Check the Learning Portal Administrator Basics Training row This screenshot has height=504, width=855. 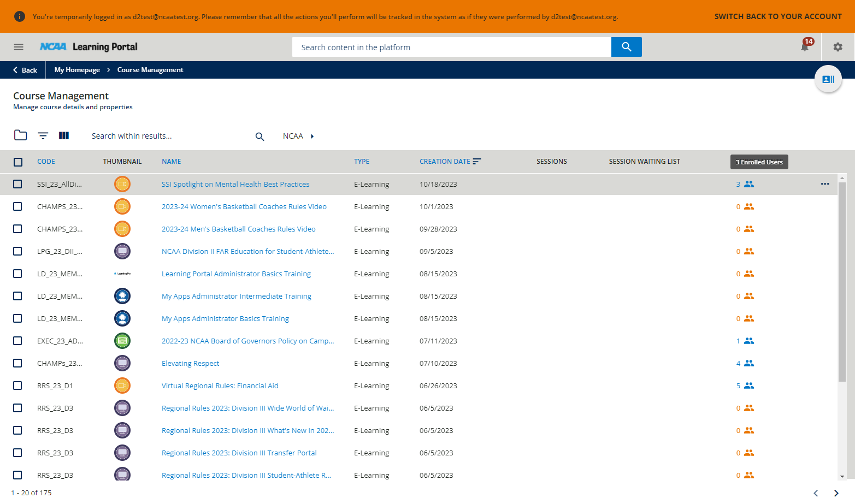(x=17, y=274)
